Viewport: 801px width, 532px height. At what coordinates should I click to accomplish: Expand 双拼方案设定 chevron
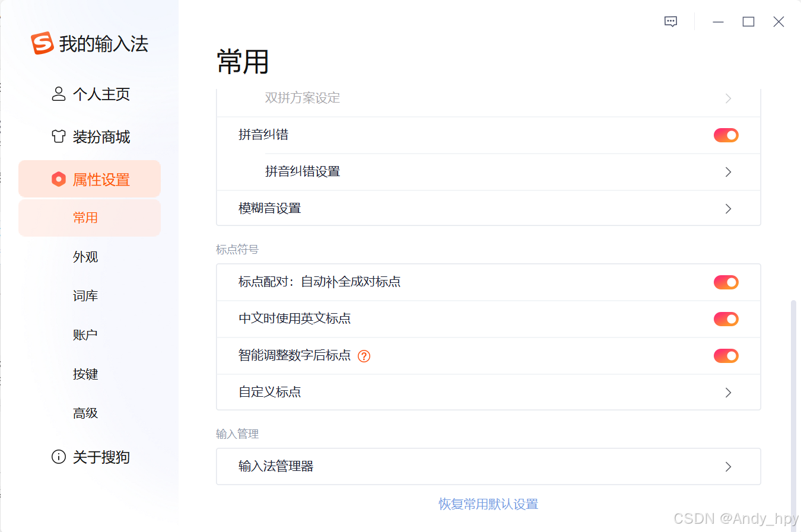(x=729, y=98)
